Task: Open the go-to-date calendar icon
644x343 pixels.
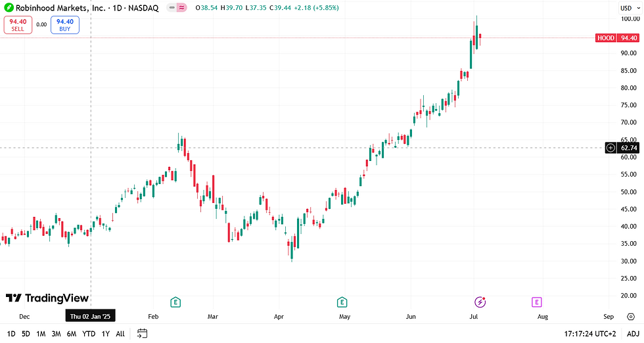Action: [142, 334]
